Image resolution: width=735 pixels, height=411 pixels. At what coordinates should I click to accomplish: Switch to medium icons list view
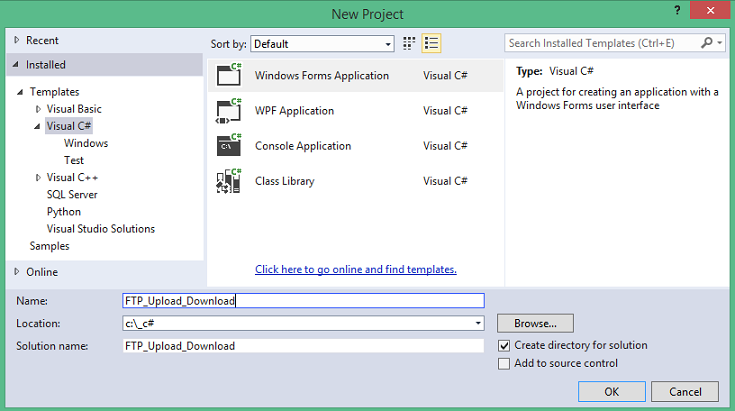pyautogui.click(x=431, y=44)
